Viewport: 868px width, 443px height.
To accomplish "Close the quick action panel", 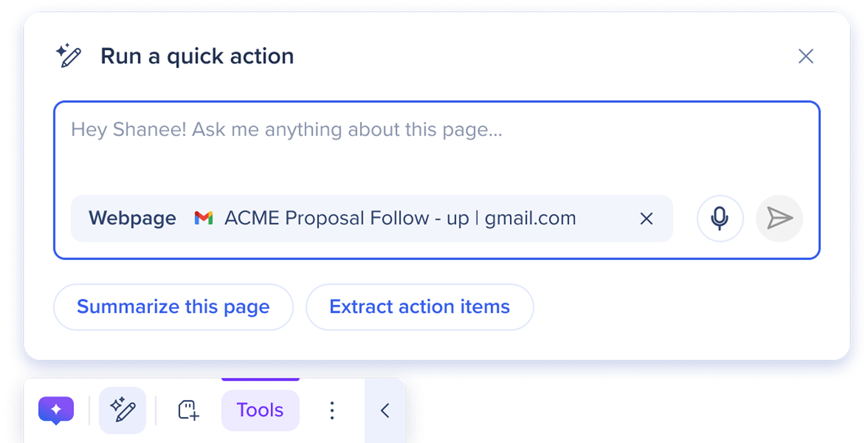I will (x=806, y=56).
